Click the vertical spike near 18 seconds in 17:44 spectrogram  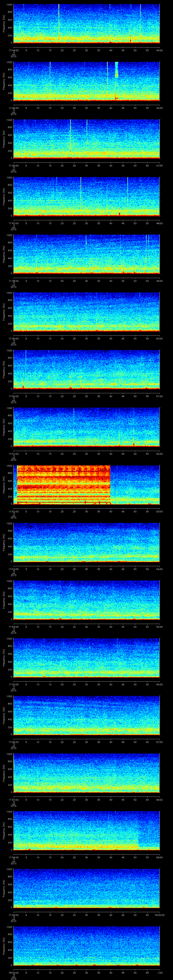tap(59, 19)
